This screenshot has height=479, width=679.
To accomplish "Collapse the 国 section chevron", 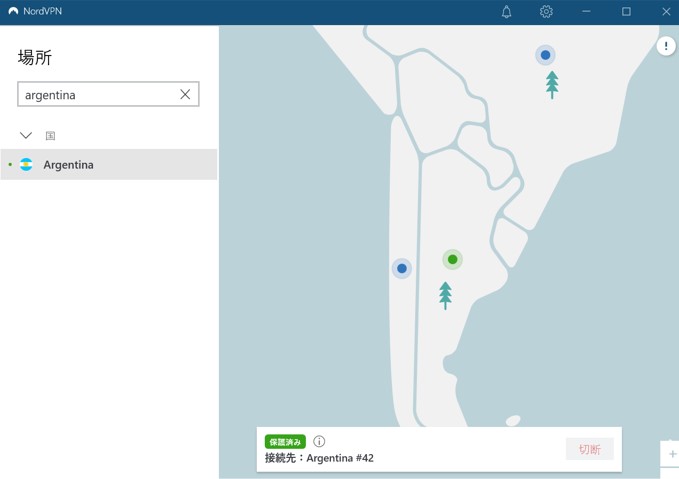I will [x=26, y=135].
